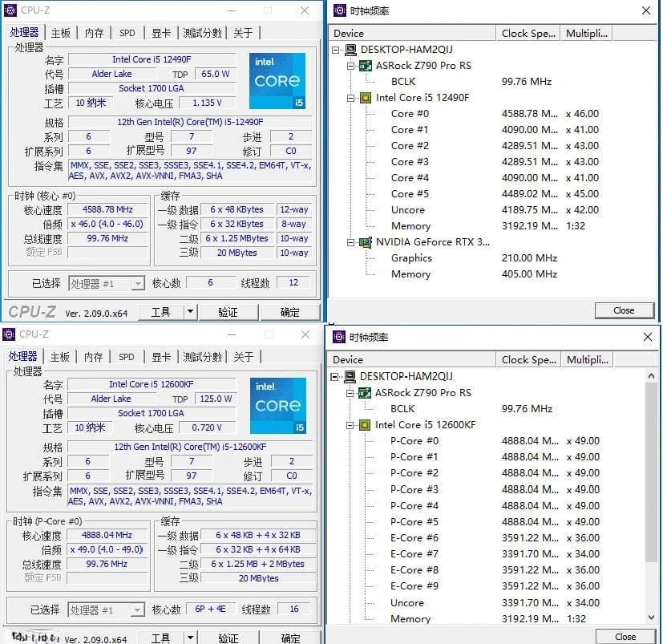Collapse ASRock Z790 Pro RS node in bottom tree
The image size is (663, 644).
point(350,393)
